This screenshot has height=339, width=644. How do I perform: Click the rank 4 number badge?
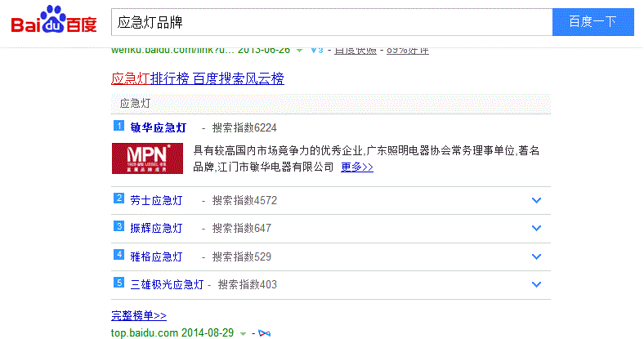click(119, 255)
